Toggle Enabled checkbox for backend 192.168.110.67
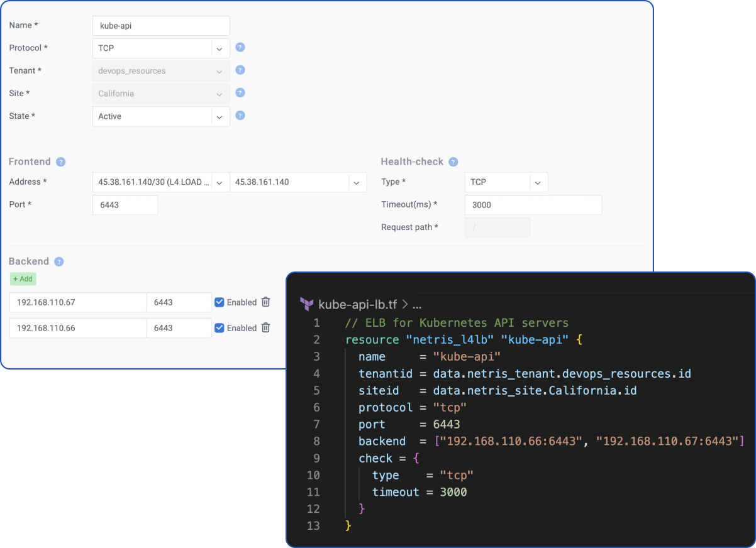Image resolution: width=756 pixels, height=548 pixels. tap(219, 302)
